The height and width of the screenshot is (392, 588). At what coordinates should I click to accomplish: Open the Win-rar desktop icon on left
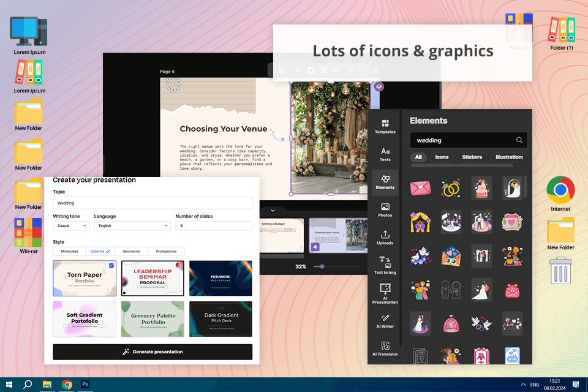[x=29, y=236]
